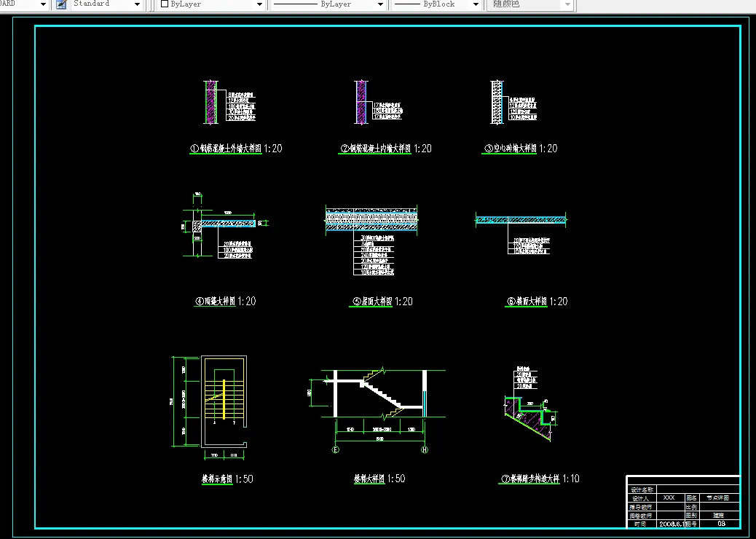Open the Standard style dropdown
Viewport: 756px width, 539px height.
138,4
